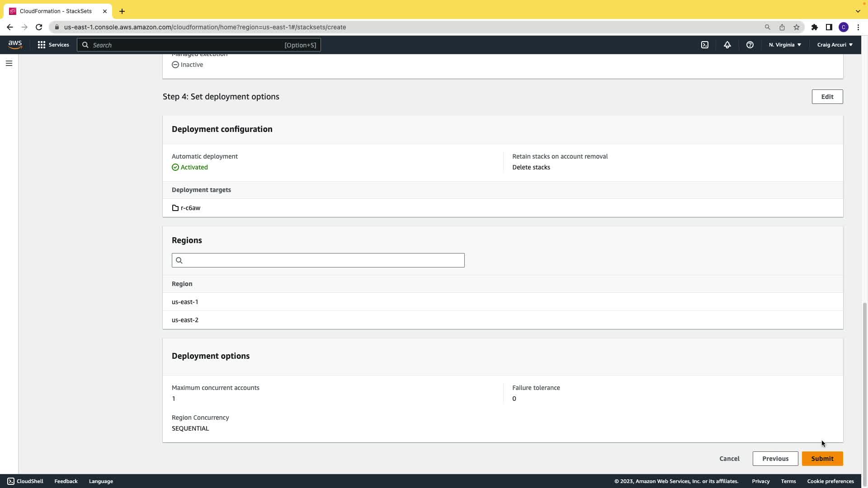Open the tab list chevron in the browser
The width and height of the screenshot is (868, 488).
858,11
